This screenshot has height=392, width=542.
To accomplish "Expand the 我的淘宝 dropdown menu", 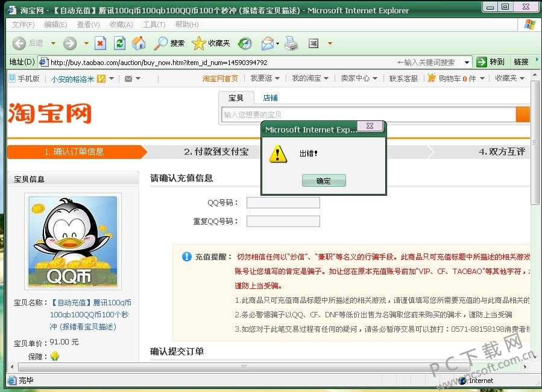I will click(326, 79).
